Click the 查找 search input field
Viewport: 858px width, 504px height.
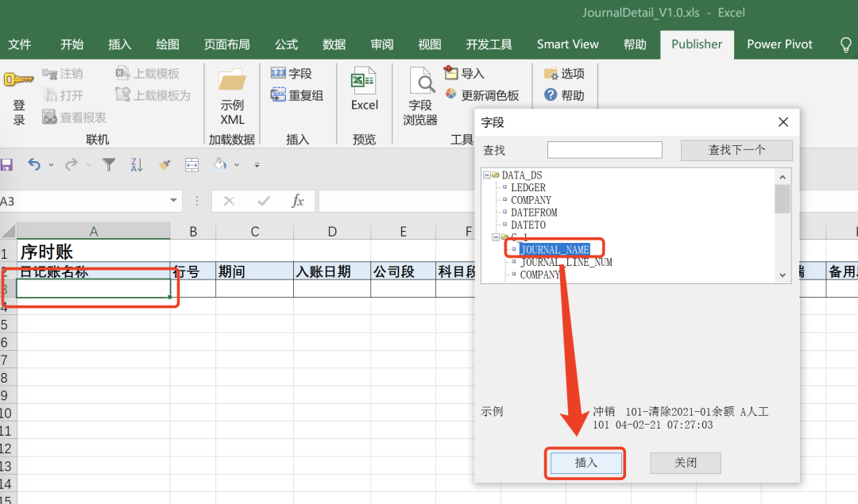coord(605,150)
